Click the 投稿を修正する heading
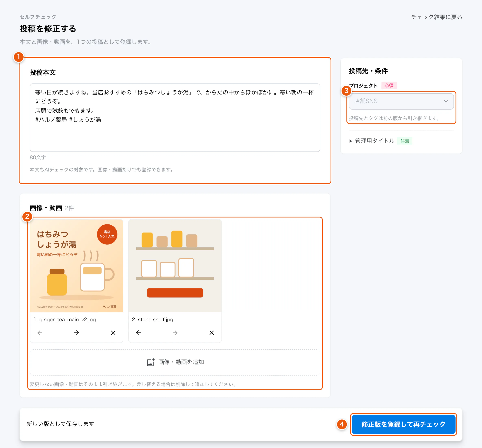 coord(48,29)
